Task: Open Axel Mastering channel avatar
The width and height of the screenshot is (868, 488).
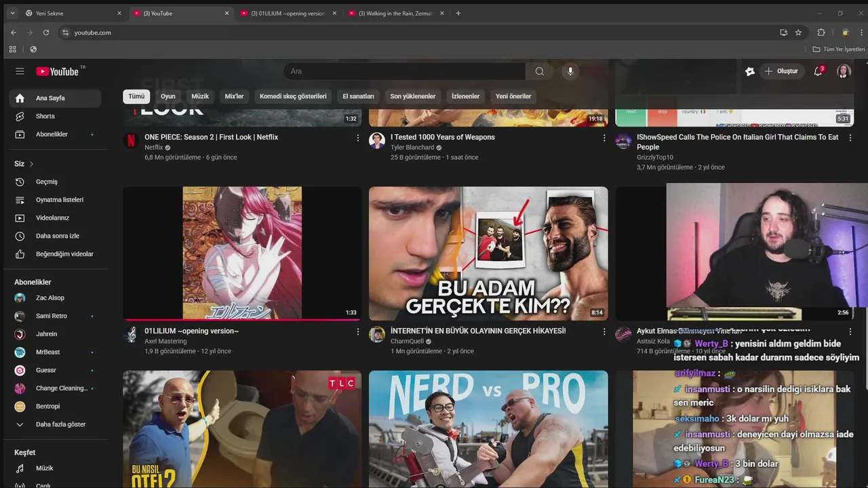Action: click(131, 334)
